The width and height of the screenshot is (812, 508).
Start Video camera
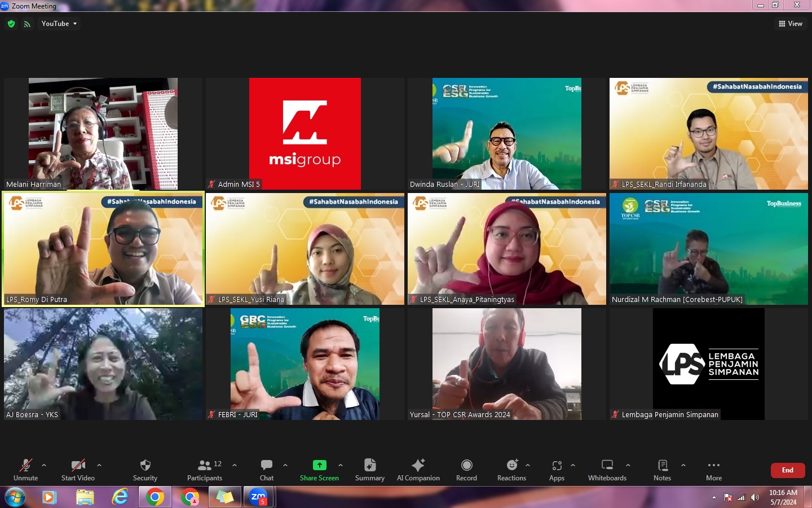[78, 470]
